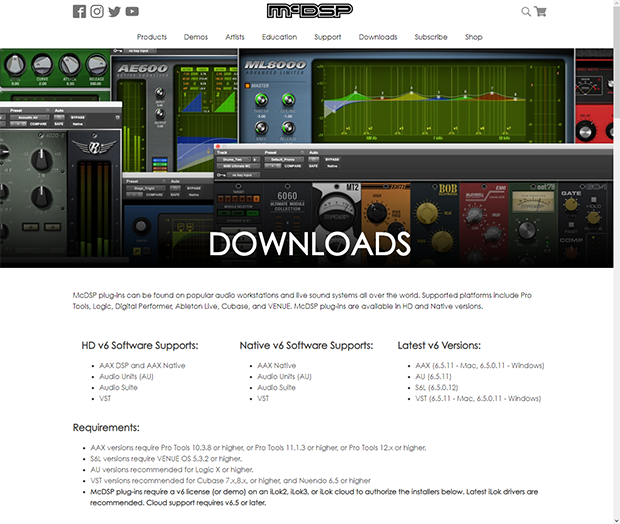Open the Education menu item

(279, 37)
